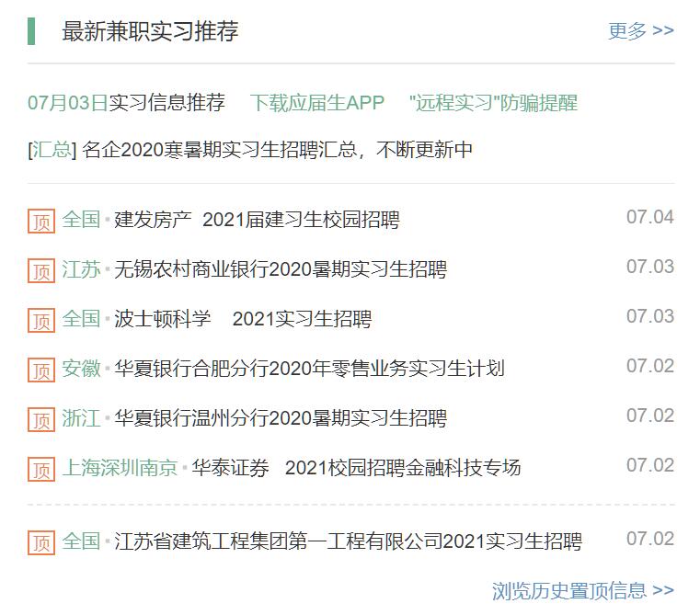700x615 pixels.
Task: Click the 汇总 tag link
Action: [x=52, y=150]
